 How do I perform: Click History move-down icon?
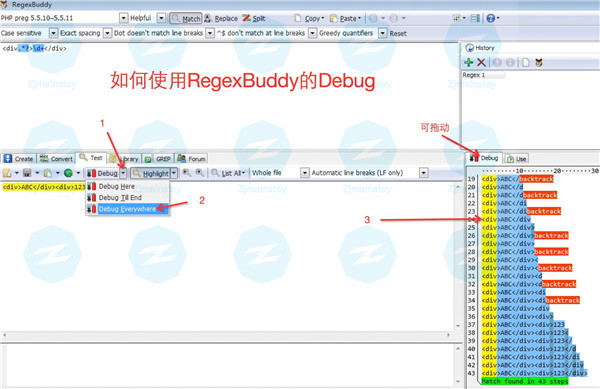point(510,62)
